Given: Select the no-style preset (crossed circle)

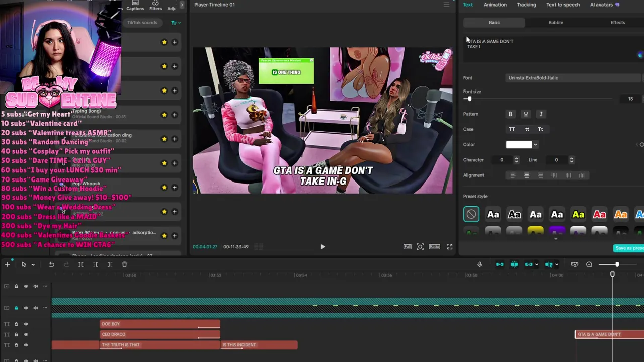Looking at the screenshot, I should click(x=471, y=215).
